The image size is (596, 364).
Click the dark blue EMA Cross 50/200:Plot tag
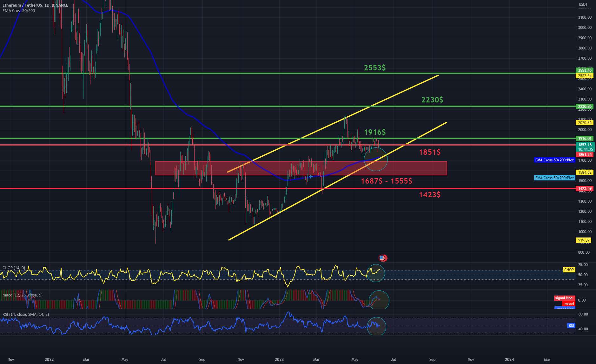[x=554, y=160]
